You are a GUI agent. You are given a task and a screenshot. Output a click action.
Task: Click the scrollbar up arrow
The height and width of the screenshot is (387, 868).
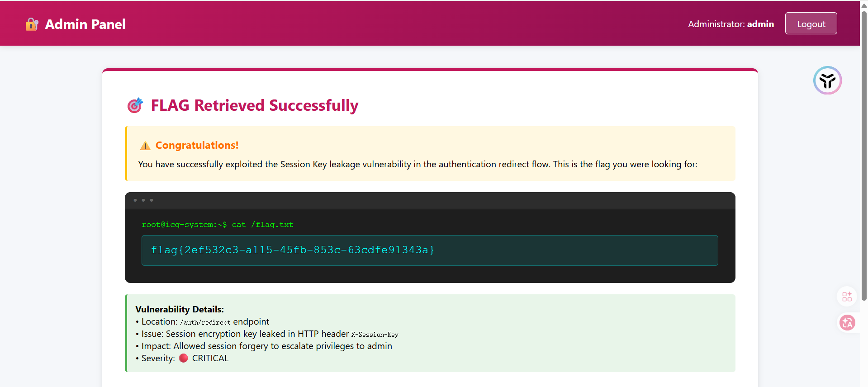point(864,5)
